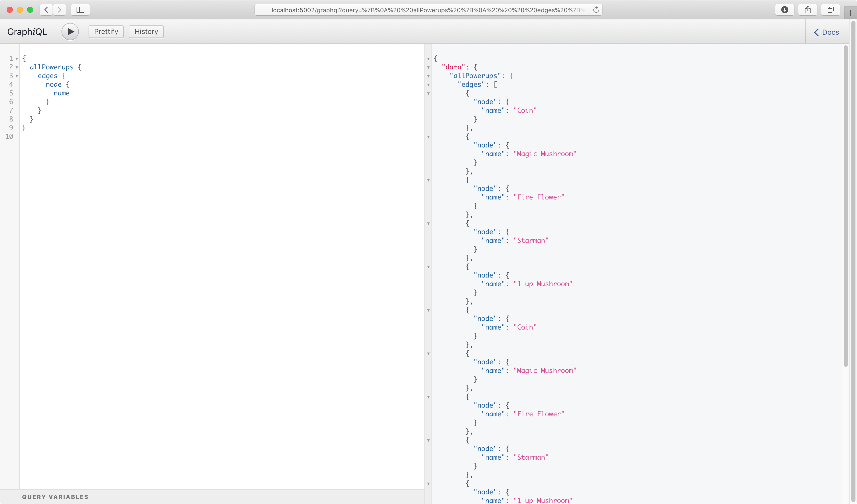Screen dimensions: 857x504
Task: Toggle the Safari sidebar icon
Action: point(80,9)
